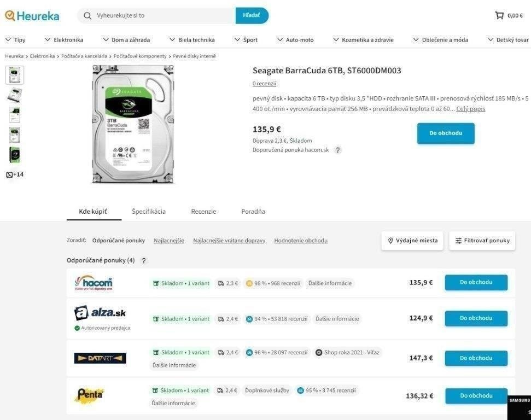Select the second product thumbnail in the sidebar
Viewport: 531px width, 420px height.
pos(14,95)
